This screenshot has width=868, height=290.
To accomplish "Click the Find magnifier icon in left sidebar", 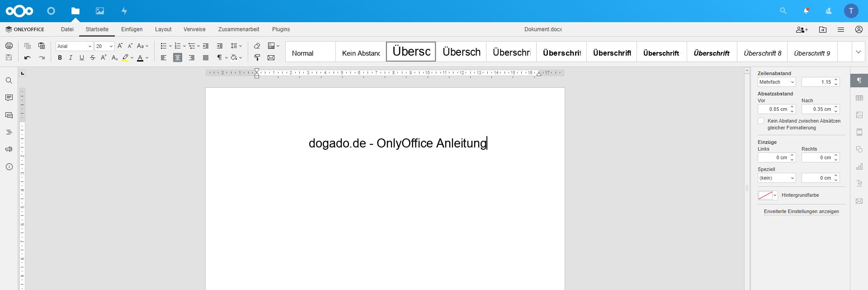I will (9, 81).
